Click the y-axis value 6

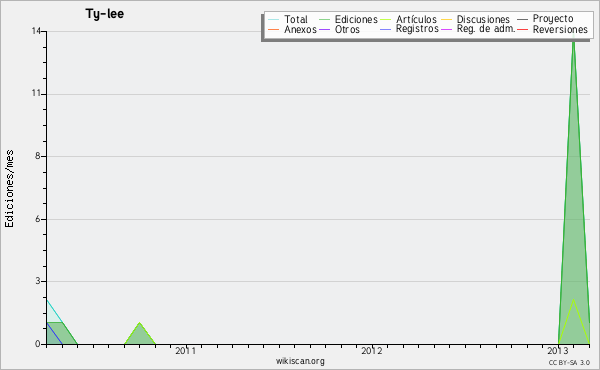point(38,219)
